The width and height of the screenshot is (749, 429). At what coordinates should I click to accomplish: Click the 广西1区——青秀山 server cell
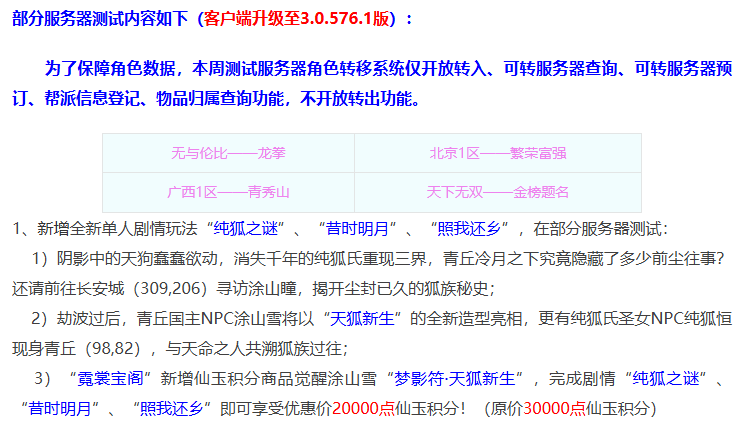point(228,193)
